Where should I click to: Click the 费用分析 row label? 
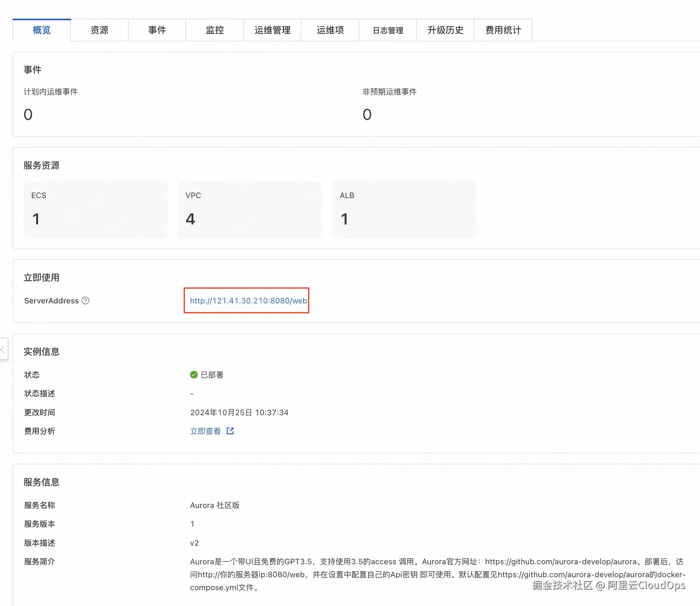pos(39,431)
